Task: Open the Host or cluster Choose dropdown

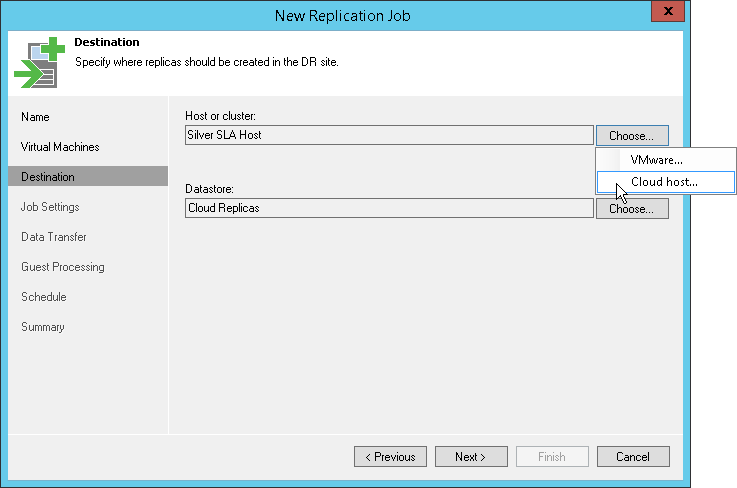Action: [632, 135]
